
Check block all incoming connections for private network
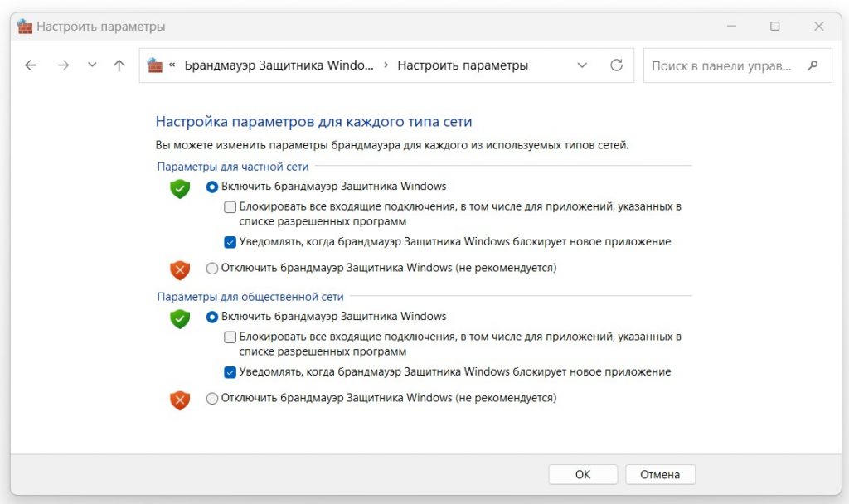(x=230, y=206)
